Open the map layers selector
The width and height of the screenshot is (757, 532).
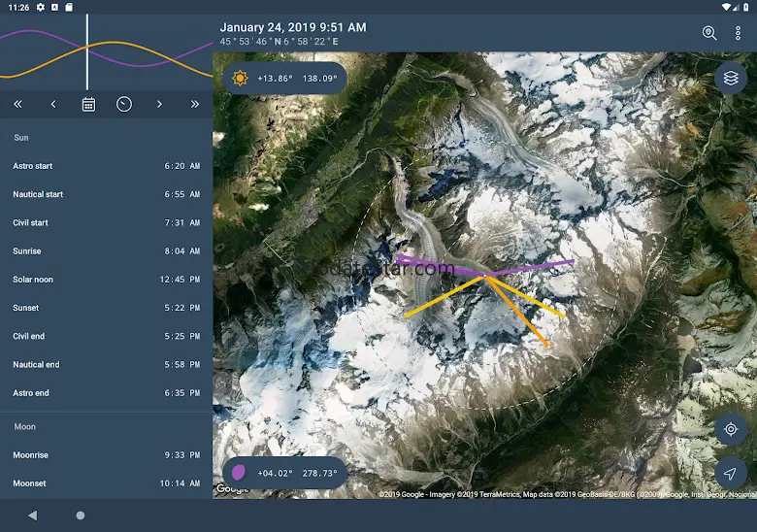(731, 78)
